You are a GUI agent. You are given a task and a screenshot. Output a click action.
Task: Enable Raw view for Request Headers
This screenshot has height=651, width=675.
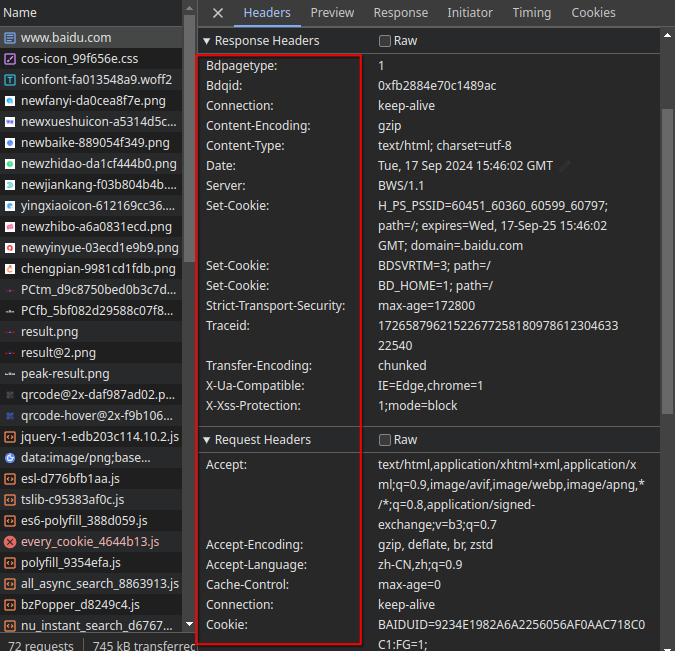(384, 440)
